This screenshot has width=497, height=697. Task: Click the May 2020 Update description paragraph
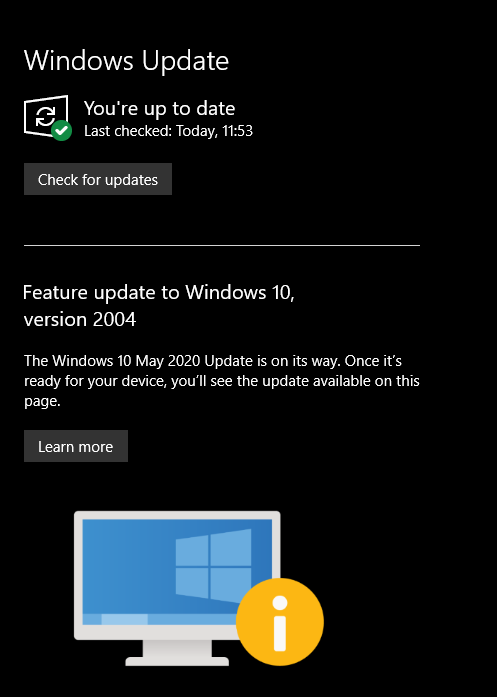click(222, 381)
